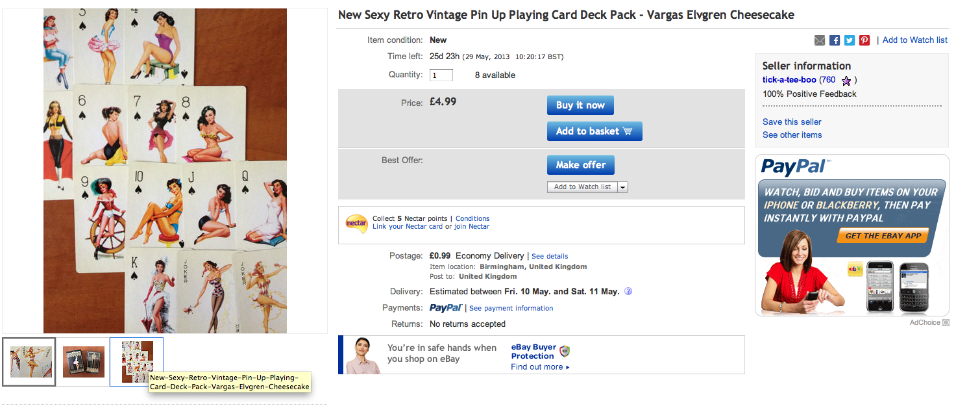Open the delivery estimate help icon
This screenshot has height=410, width=980.
point(628,292)
